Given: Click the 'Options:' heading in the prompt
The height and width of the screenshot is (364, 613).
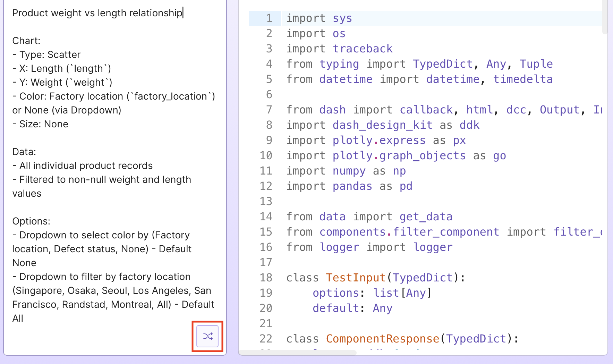Looking at the screenshot, I should pos(31,221).
